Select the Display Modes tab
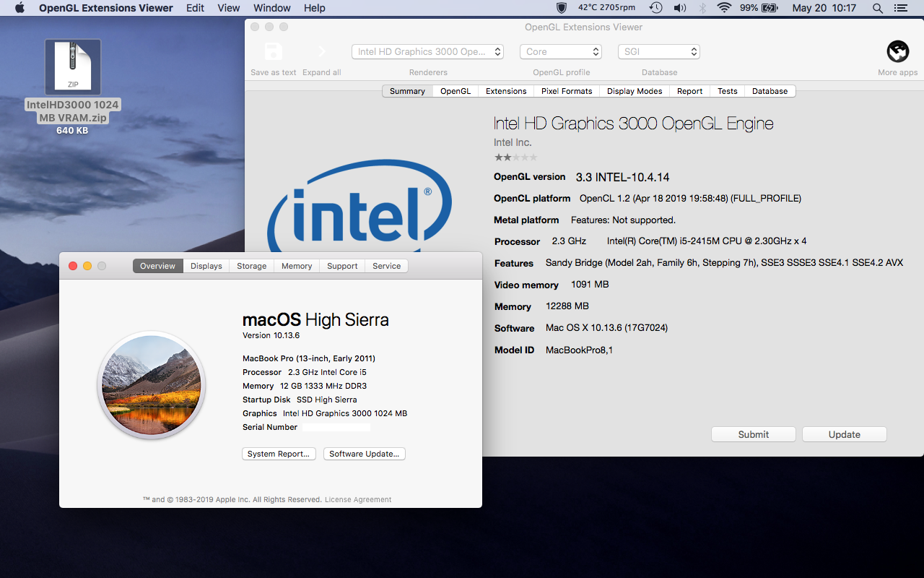 (x=635, y=91)
